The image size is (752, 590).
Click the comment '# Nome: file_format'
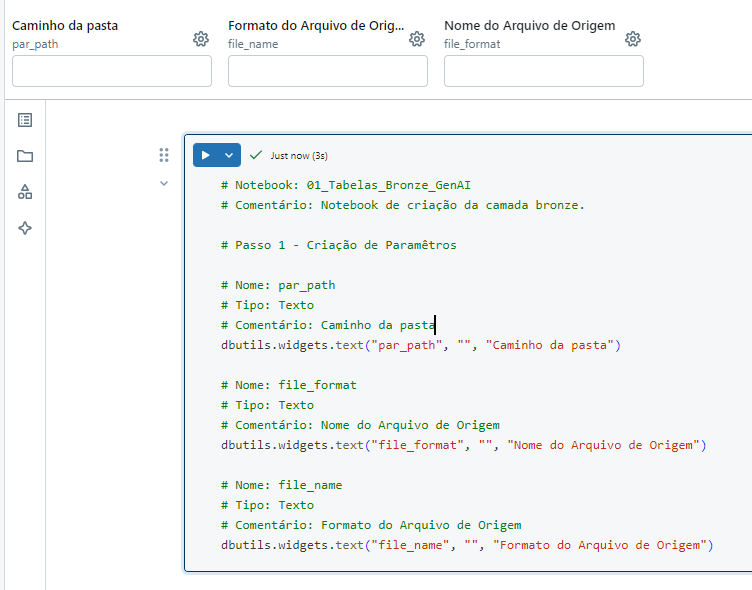(289, 385)
